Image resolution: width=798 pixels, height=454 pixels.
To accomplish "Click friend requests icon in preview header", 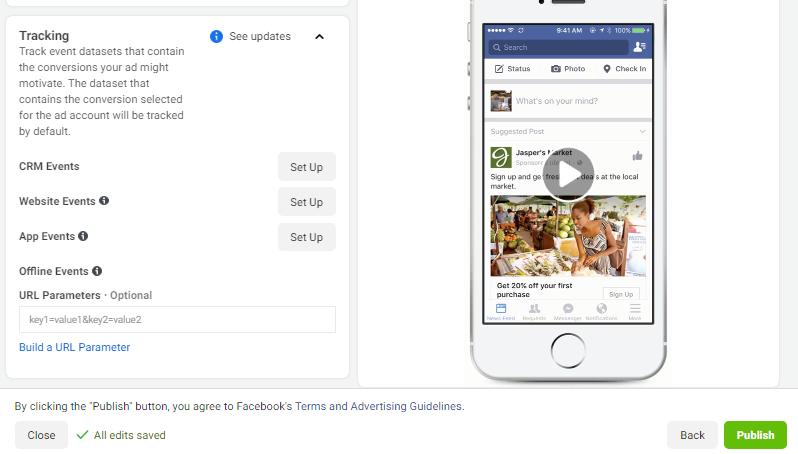I will click(639, 47).
